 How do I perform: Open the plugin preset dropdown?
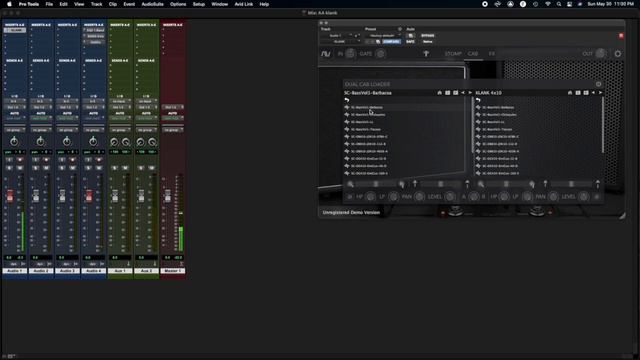point(383,36)
